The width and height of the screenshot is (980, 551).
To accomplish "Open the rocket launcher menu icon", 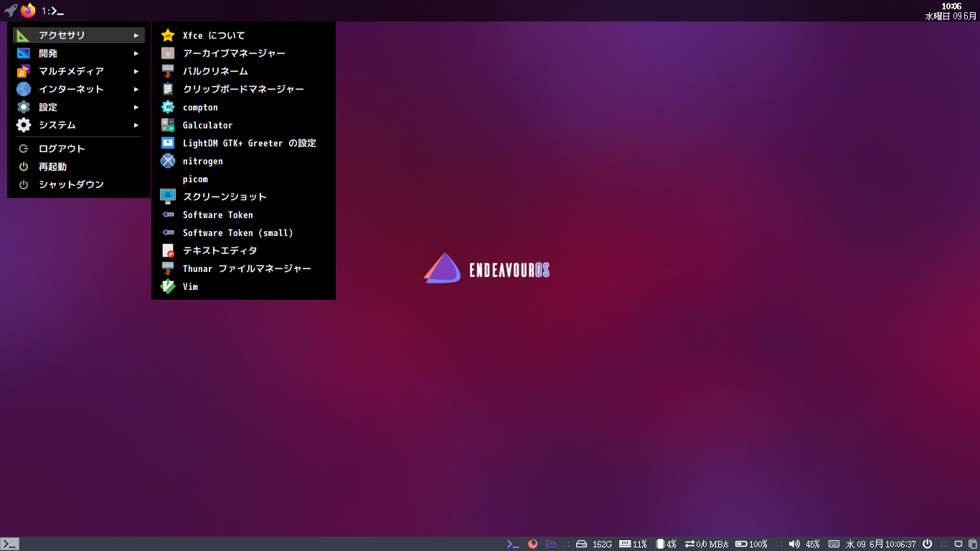I will pyautogui.click(x=11, y=11).
